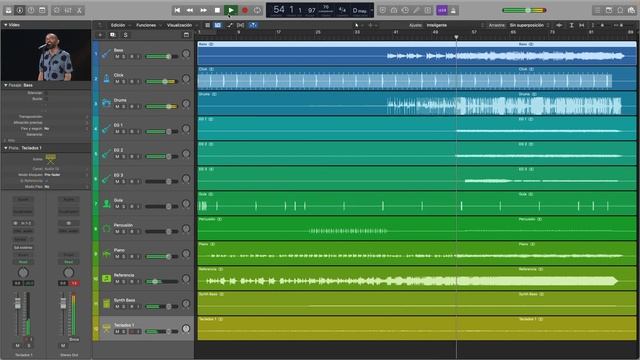Collapse the Vídeo section disclosure triangle
The height and width of the screenshot is (360, 640).
(5, 25)
